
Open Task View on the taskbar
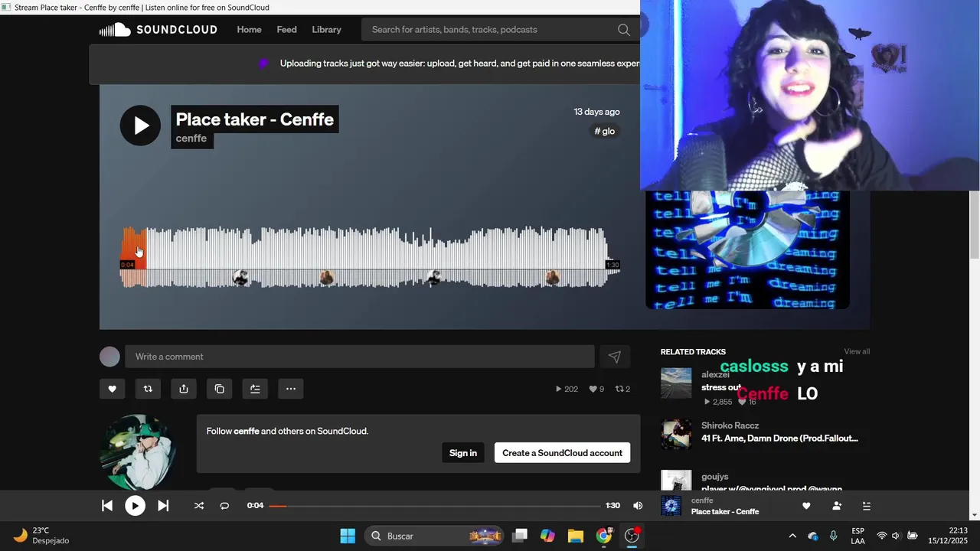point(520,536)
